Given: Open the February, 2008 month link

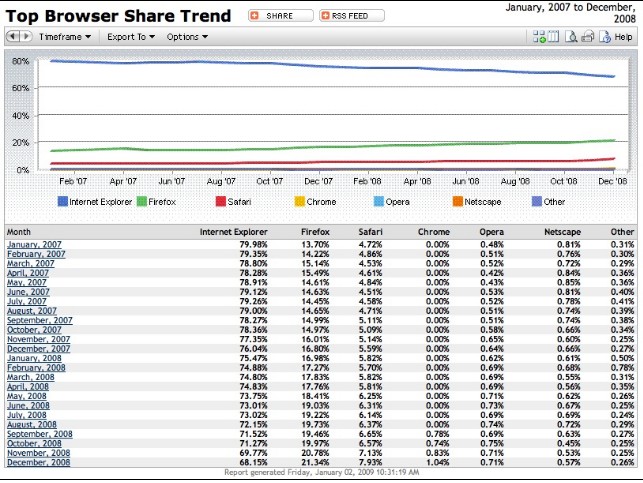Looking at the screenshot, I should coord(36,367).
